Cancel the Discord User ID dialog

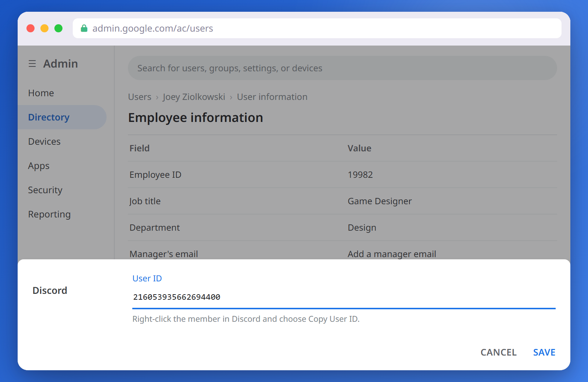pyautogui.click(x=499, y=352)
